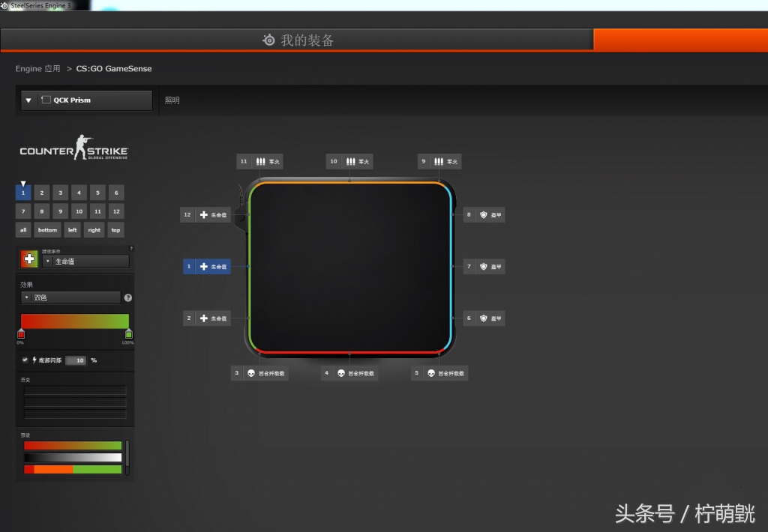Enable the bottom flash checkbox

tap(25, 360)
